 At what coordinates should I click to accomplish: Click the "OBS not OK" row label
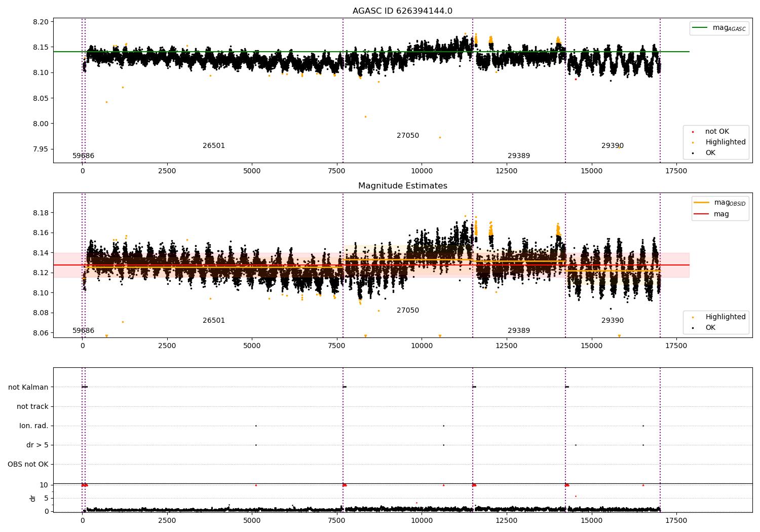(x=28, y=464)
